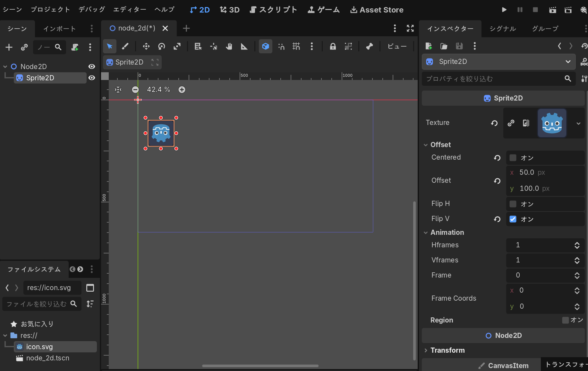Switch to the シグナル tab
The width and height of the screenshot is (588, 371).
point(503,29)
